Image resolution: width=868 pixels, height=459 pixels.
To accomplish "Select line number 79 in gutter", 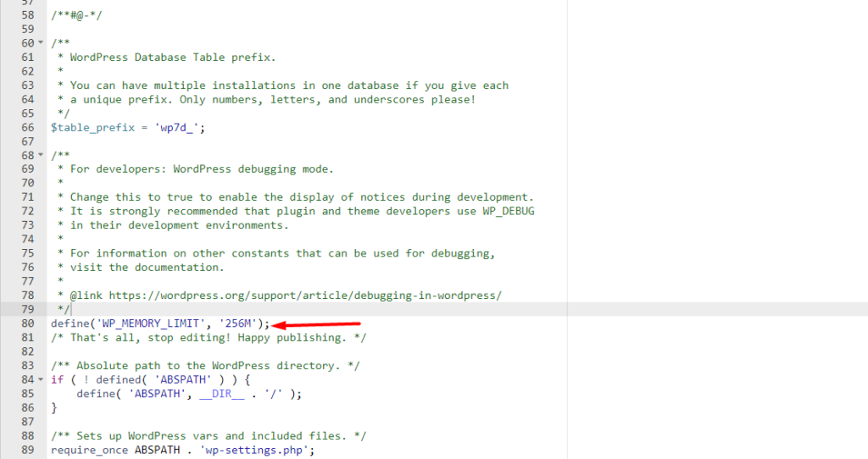I will (28, 310).
